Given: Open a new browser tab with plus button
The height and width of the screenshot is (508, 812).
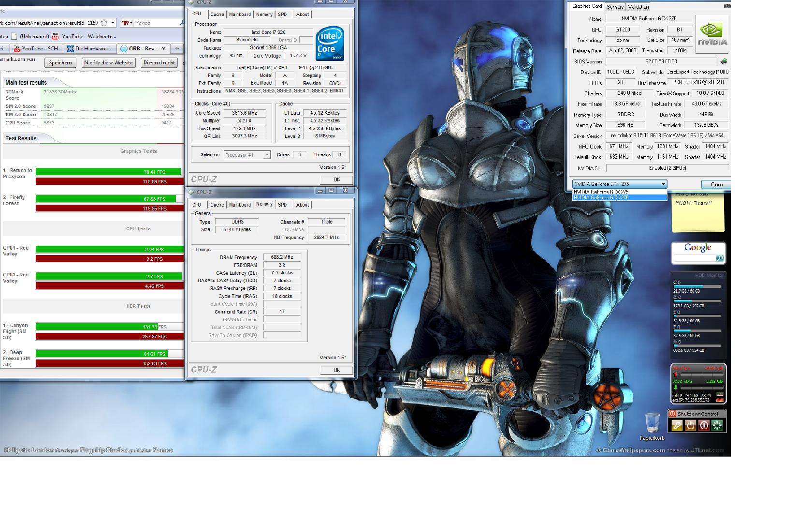Looking at the screenshot, I should point(177,48).
